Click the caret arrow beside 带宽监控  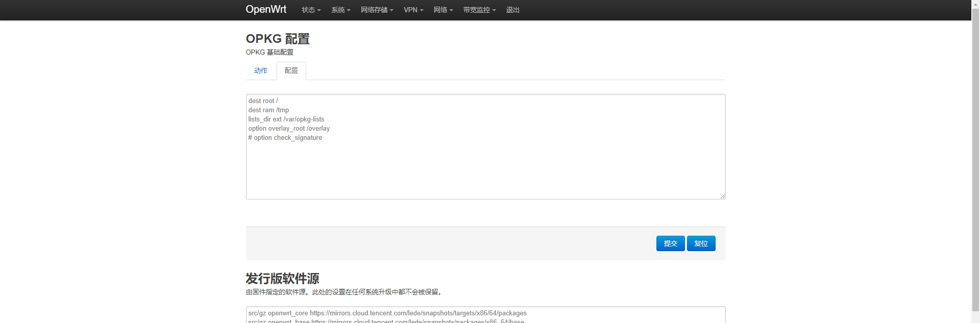(x=494, y=10)
